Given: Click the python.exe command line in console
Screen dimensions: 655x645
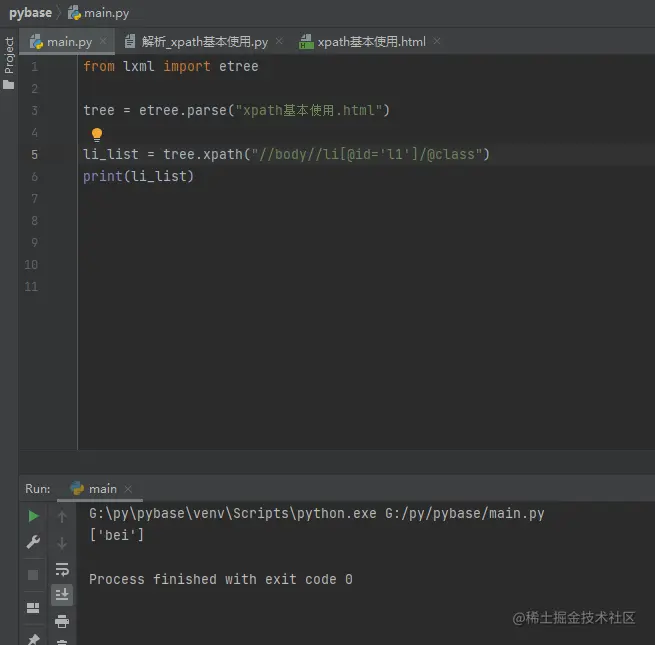Looking at the screenshot, I should click(317, 513).
